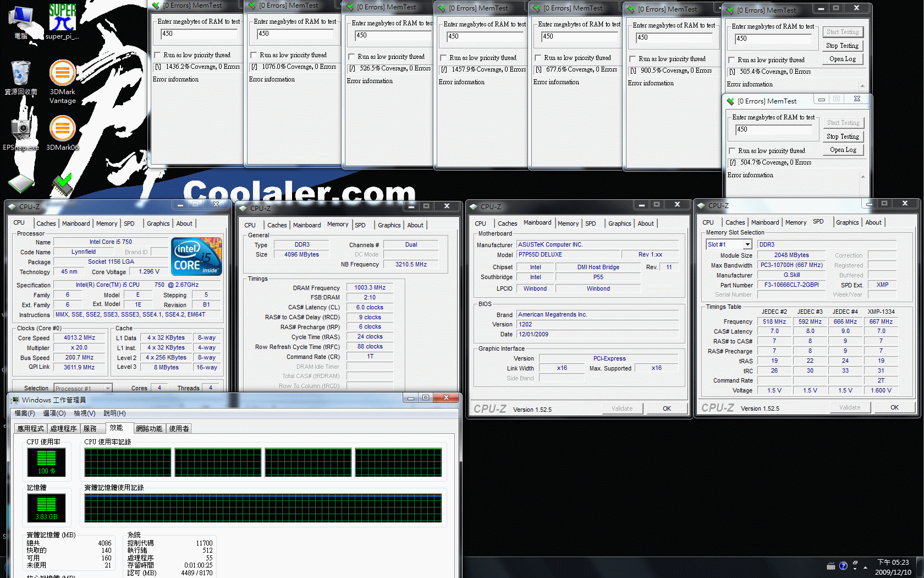The height and width of the screenshot is (578, 924).
Task: Select the 3DMark06 desktop icon
Action: [62, 132]
